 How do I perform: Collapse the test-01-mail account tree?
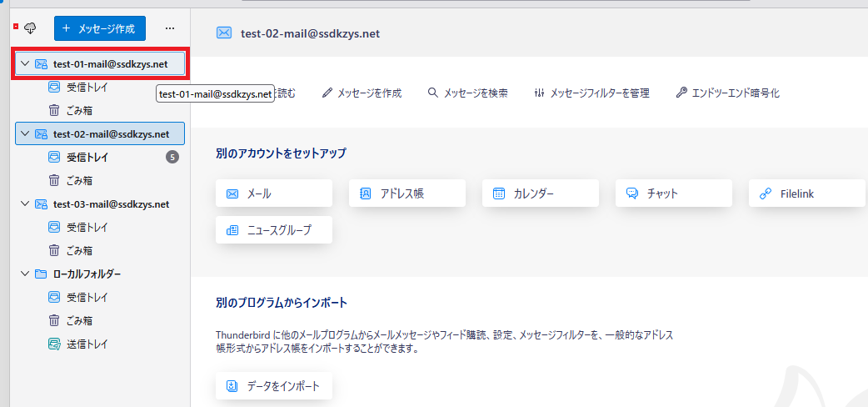tap(25, 63)
